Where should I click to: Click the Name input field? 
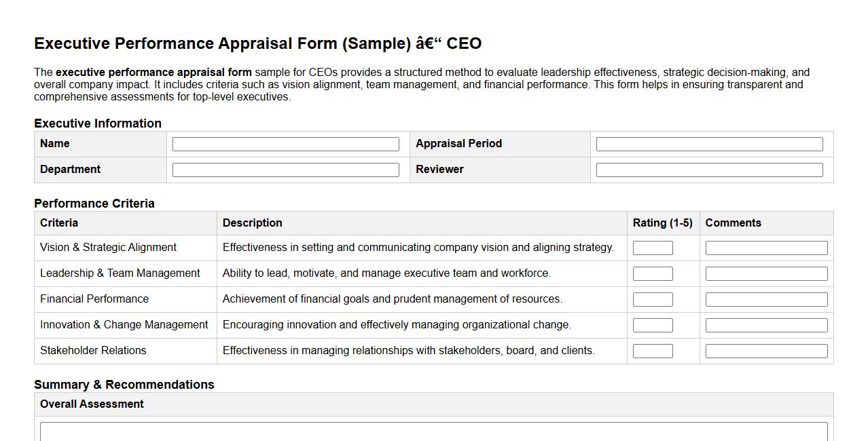[286, 143]
